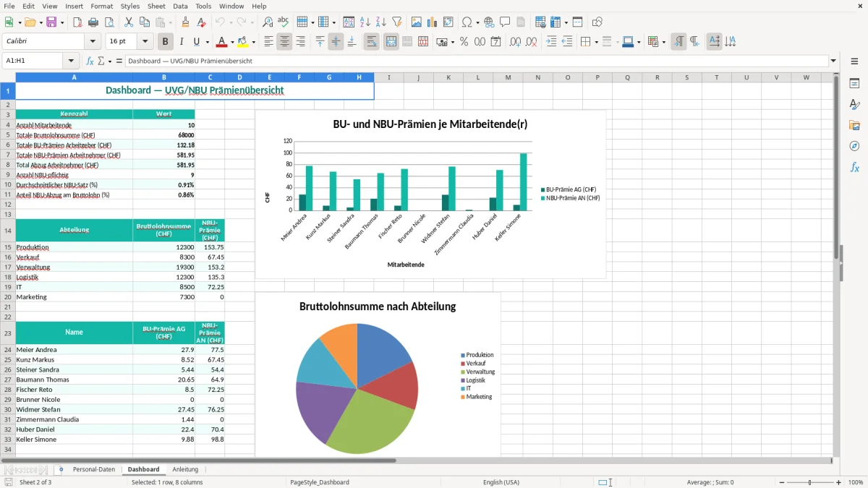Insert Chart icon in toolbar
This screenshot has height=488, width=868.
(433, 22)
